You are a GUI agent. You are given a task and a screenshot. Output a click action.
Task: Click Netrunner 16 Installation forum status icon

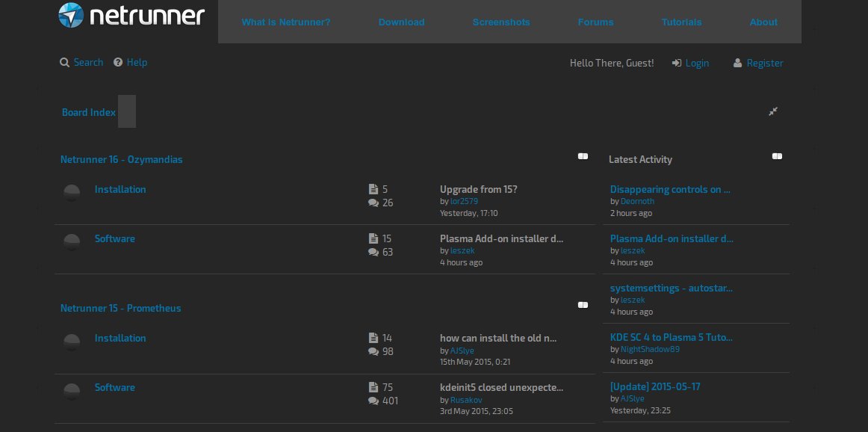72,193
